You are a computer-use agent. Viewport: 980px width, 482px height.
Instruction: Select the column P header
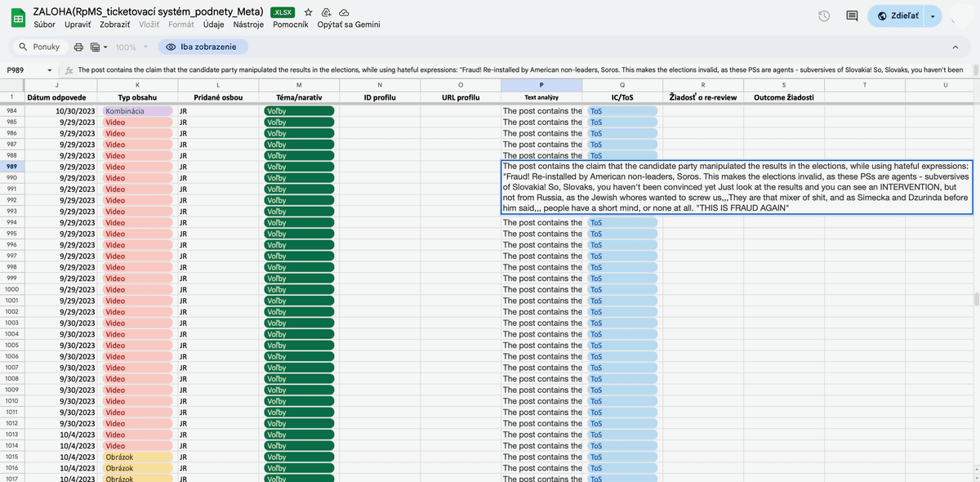click(x=541, y=85)
